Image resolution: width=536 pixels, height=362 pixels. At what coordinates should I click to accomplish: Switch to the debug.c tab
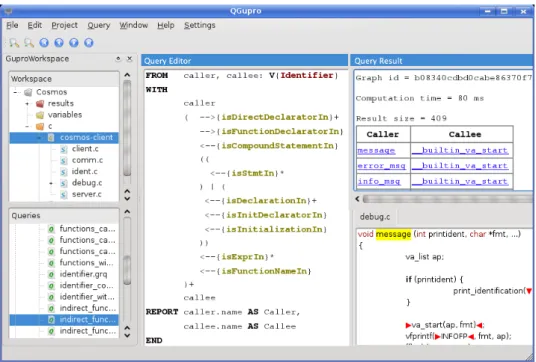(x=375, y=217)
